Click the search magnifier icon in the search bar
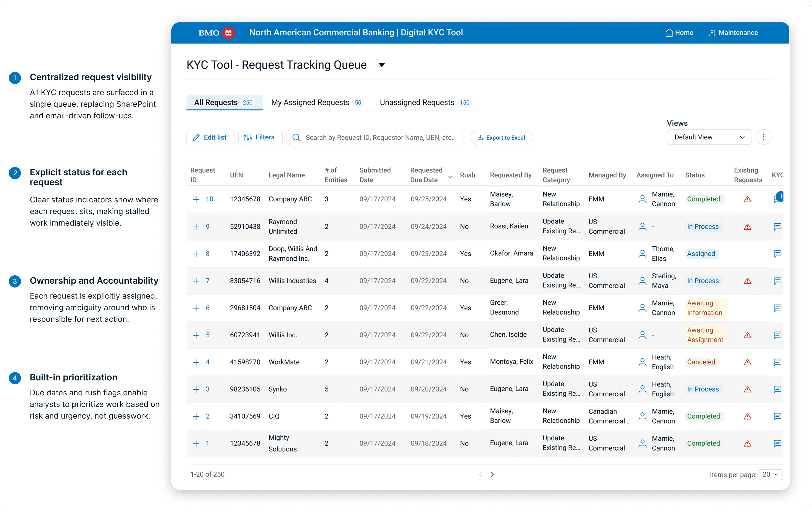Image resolution: width=812 pixels, height=512 pixels. click(x=296, y=137)
